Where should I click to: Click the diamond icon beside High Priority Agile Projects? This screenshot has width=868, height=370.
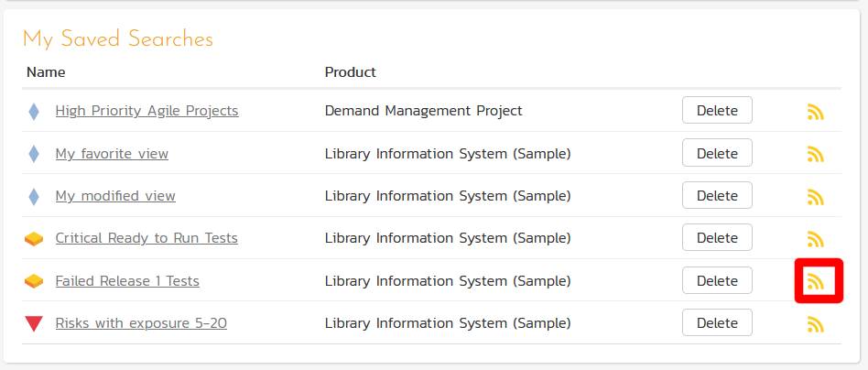point(34,112)
